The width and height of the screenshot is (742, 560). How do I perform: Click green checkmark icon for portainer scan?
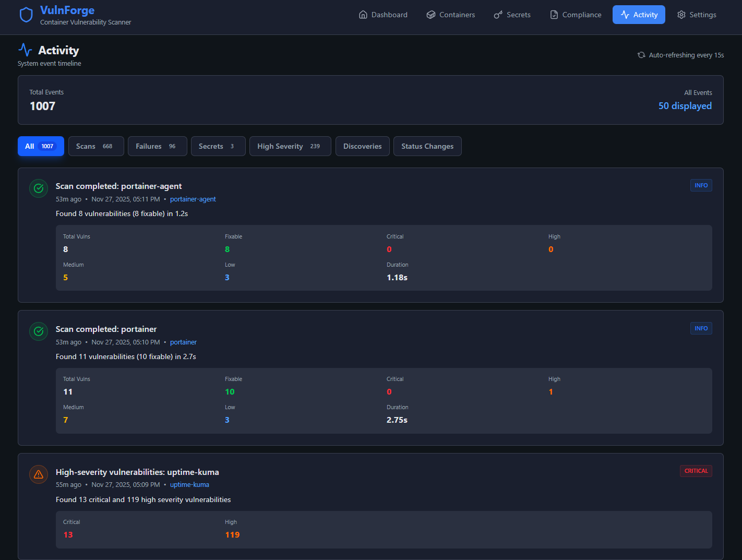click(x=39, y=331)
